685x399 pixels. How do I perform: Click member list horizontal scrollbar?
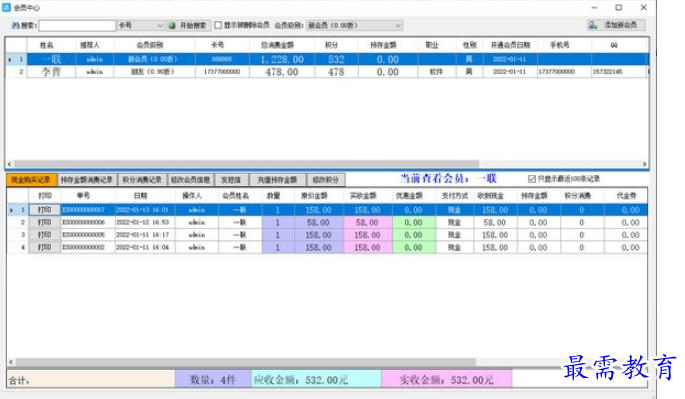pyautogui.click(x=247, y=164)
